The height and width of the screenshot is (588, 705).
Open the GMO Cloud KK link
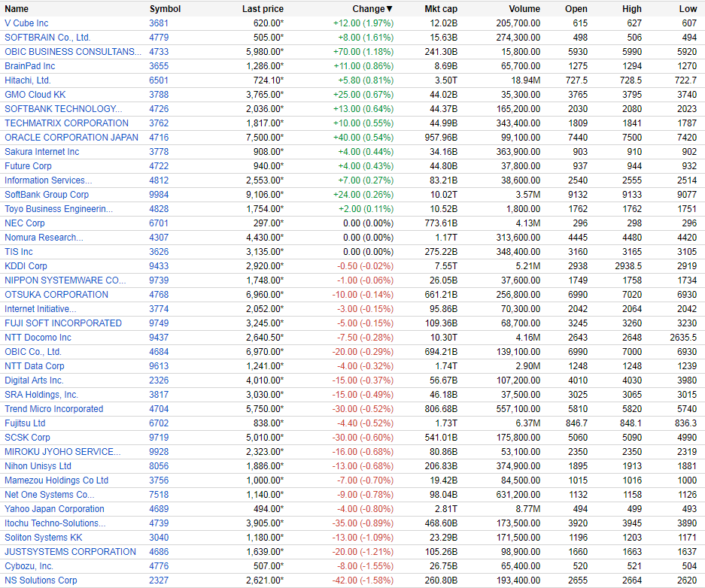click(x=35, y=95)
